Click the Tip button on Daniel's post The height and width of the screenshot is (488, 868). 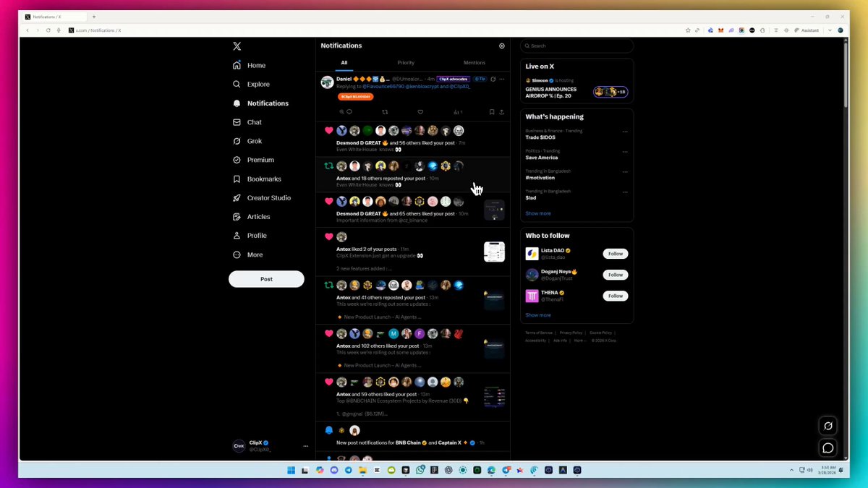click(480, 79)
